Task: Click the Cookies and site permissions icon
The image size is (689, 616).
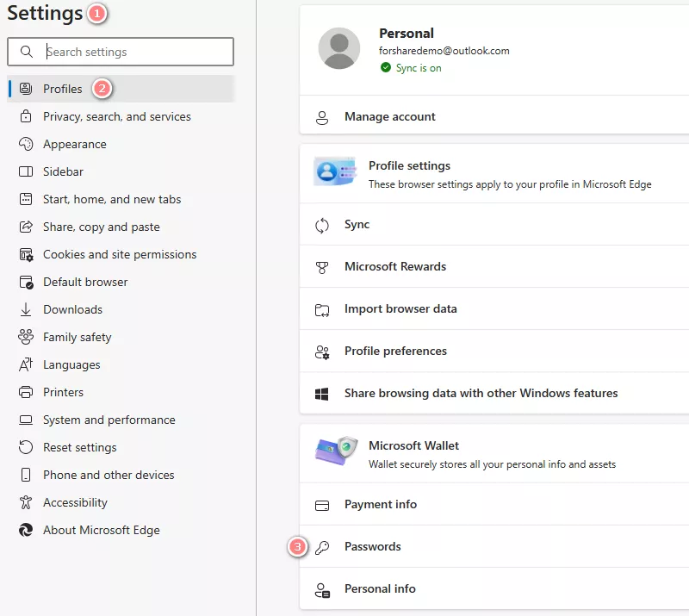Action: tap(26, 254)
